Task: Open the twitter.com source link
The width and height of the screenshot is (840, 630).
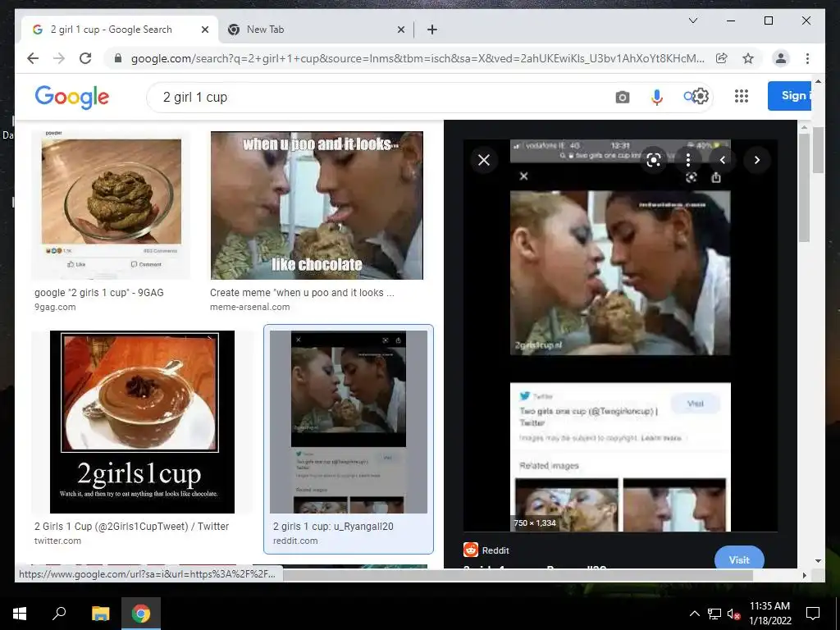Action: [x=58, y=541]
